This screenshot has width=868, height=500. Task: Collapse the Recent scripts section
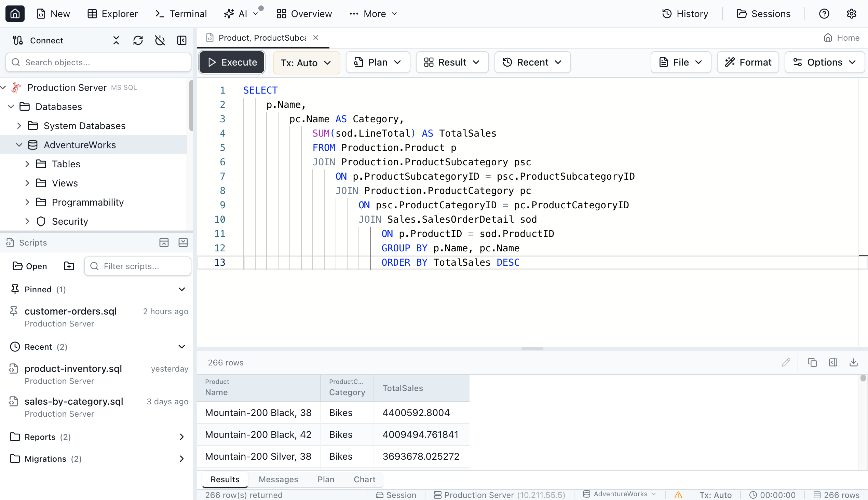[x=182, y=347]
